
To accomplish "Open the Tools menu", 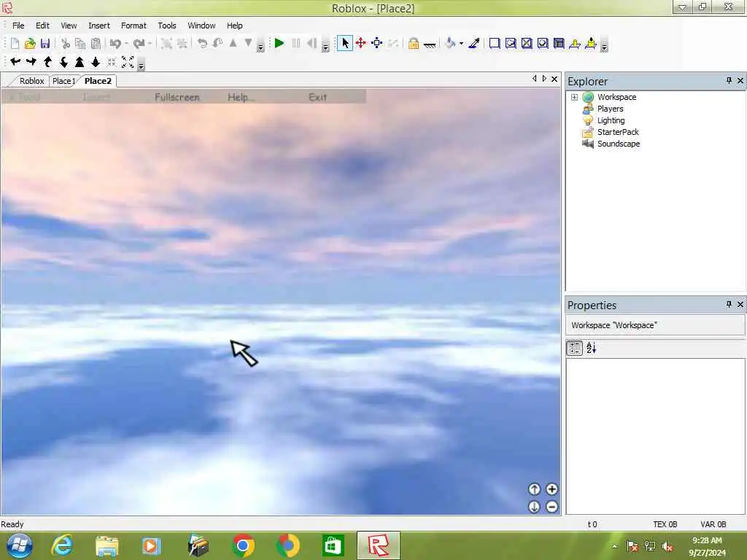I will (167, 26).
